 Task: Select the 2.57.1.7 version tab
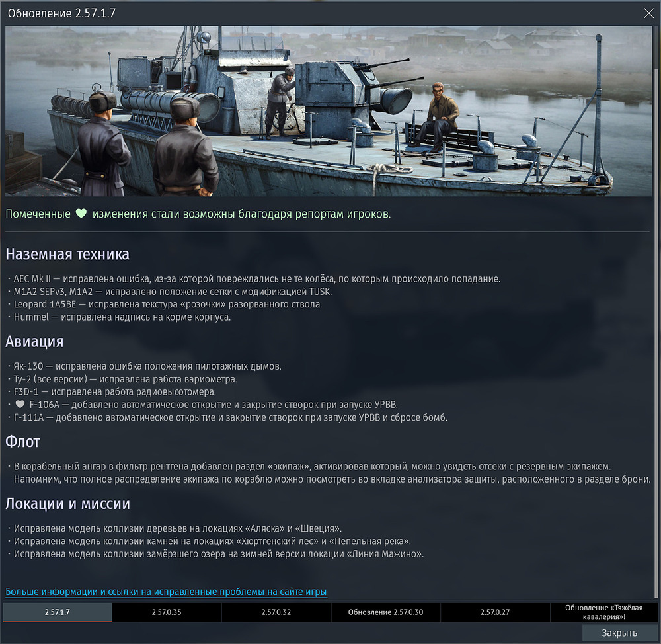58,612
